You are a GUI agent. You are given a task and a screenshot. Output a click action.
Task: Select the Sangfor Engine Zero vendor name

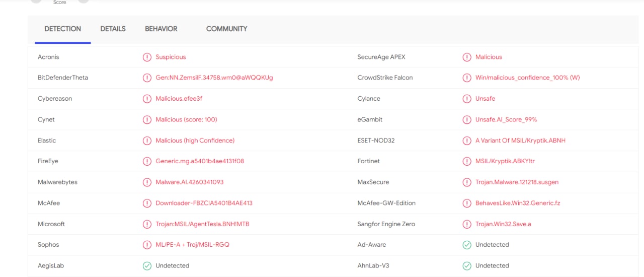tap(386, 224)
